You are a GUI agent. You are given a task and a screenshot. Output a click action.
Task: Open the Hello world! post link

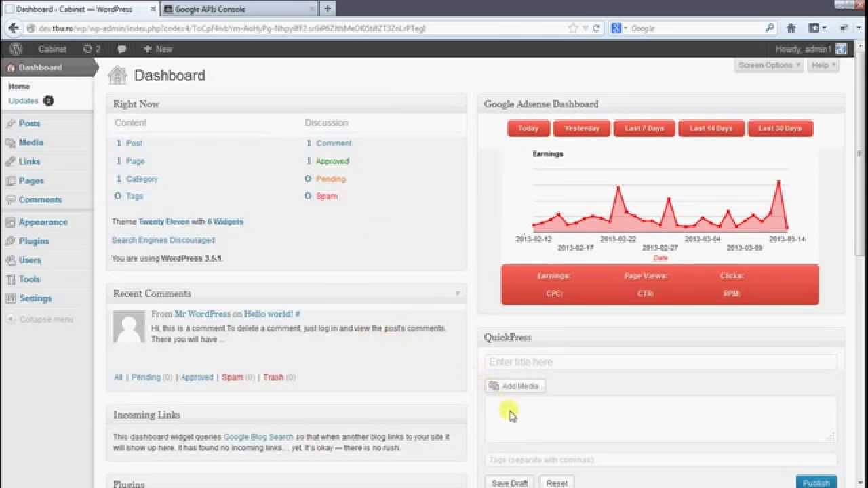pyautogui.click(x=269, y=314)
